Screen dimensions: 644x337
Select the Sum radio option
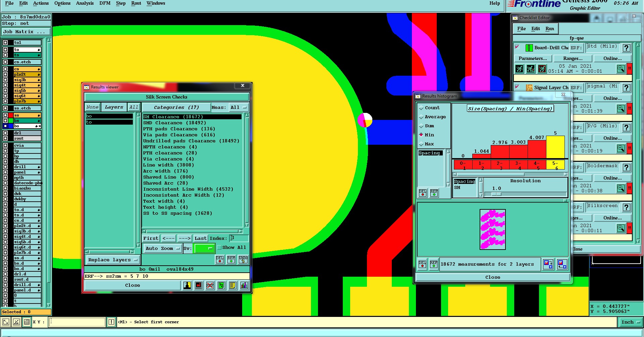pyautogui.click(x=421, y=126)
